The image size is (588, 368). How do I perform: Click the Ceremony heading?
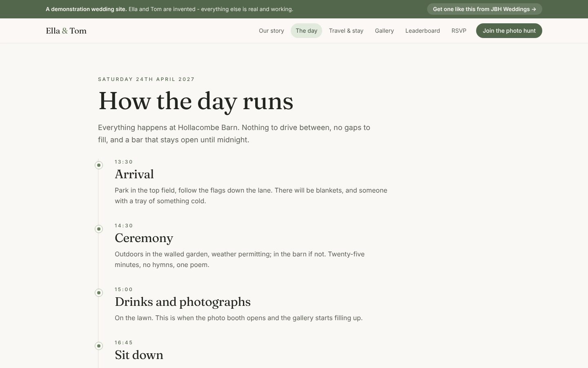(144, 238)
